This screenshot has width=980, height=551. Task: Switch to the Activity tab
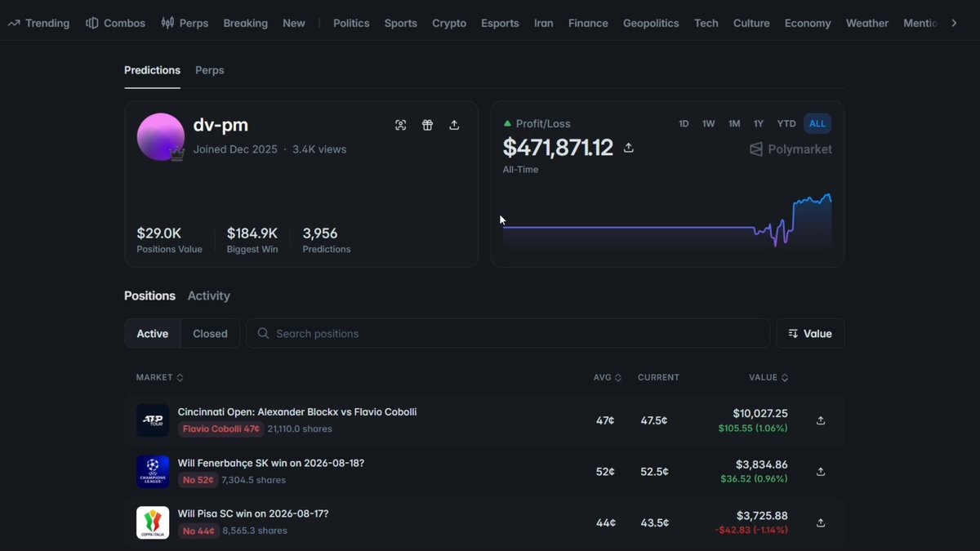point(209,295)
